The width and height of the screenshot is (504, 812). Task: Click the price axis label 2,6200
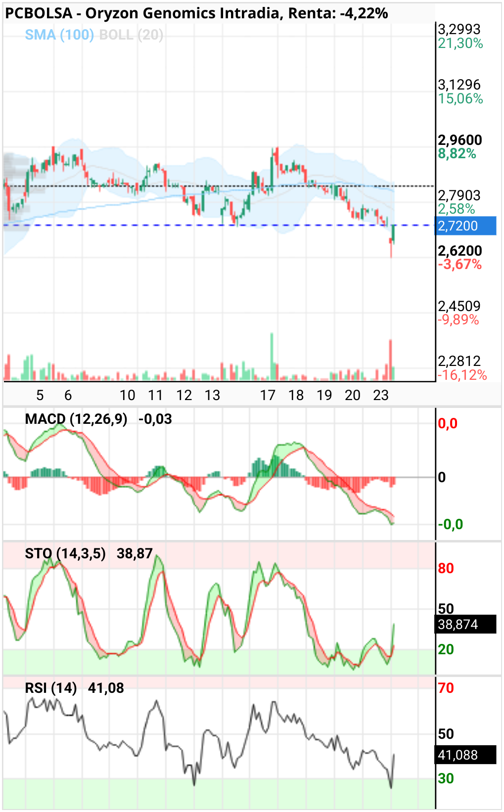point(460,251)
